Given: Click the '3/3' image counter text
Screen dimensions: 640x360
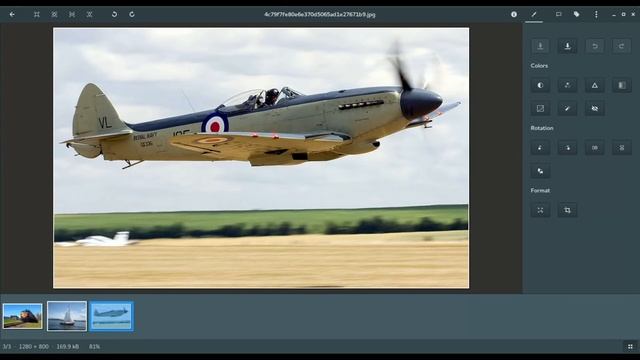Looking at the screenshot, I should coord(7,347).
